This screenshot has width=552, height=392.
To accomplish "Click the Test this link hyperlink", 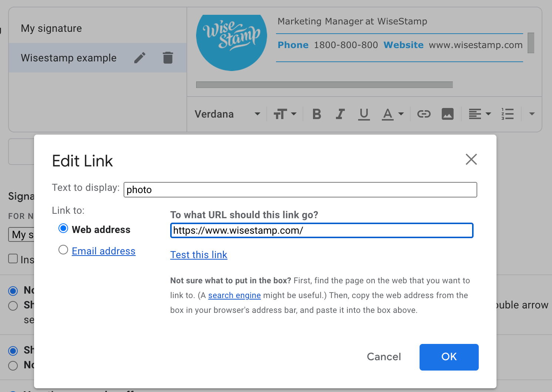I will click(199, 254).
